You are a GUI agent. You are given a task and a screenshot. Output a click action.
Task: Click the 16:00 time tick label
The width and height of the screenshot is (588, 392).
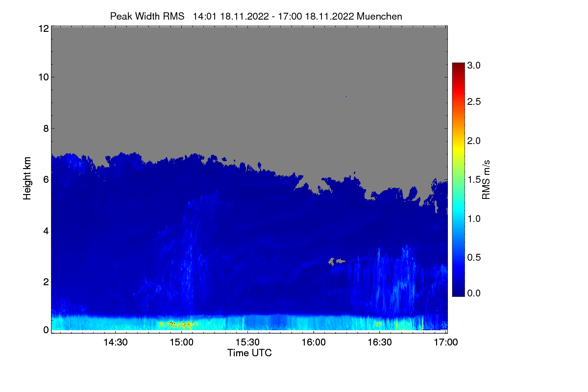(x=314, y=343)
